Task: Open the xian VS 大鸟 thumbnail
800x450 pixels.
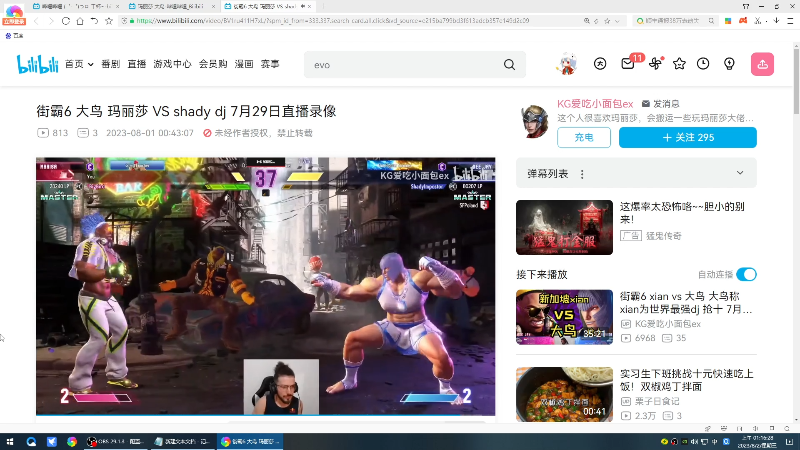Action: pyautogui.click(x=564, y=317)
